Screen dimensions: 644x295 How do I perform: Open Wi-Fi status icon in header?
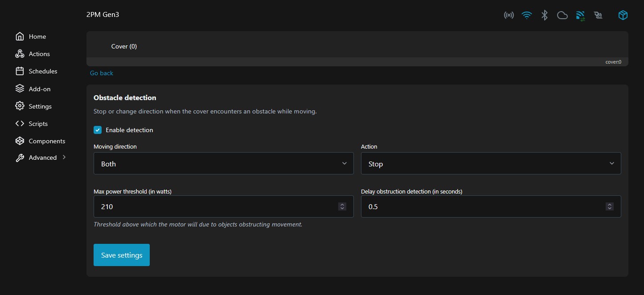pos(527,16)
